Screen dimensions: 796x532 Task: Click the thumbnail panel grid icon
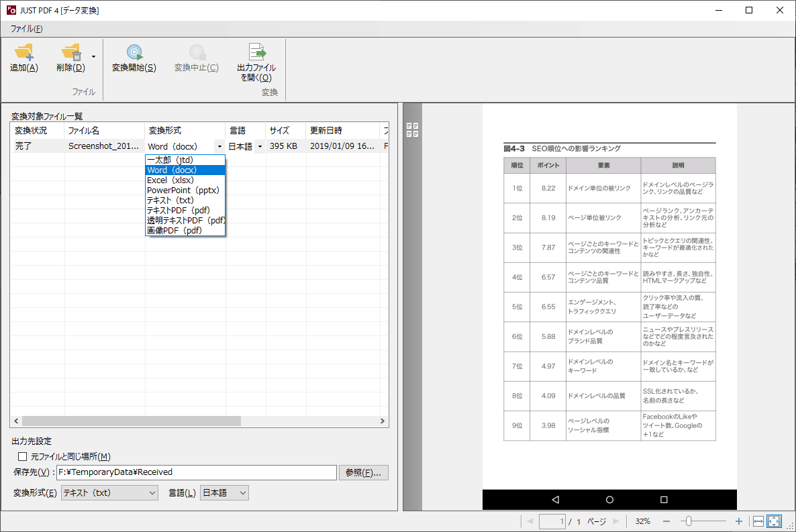click(x=412, y=130)
